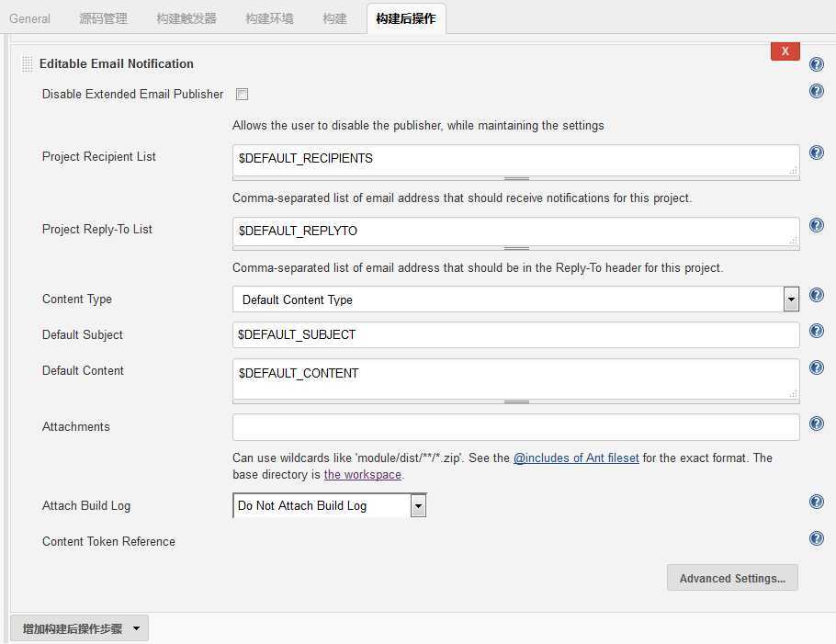Open help icon for Content Type

click(817, 295)
